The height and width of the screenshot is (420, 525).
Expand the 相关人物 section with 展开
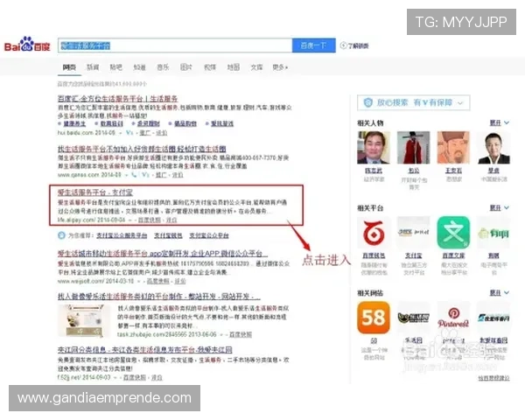tap(500, 122)
